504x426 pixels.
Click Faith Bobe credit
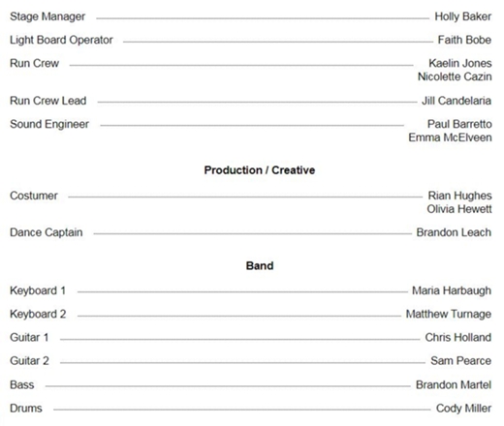click(x=464, y=40)
